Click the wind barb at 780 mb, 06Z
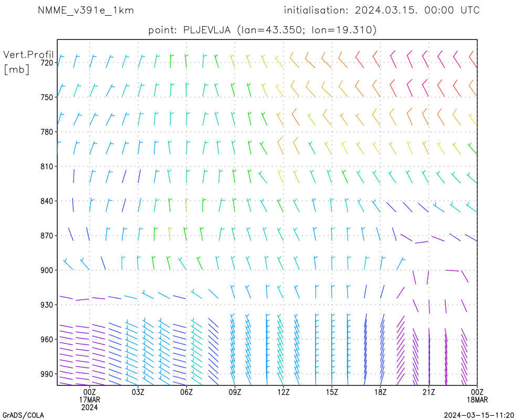 tap(188, 119)
